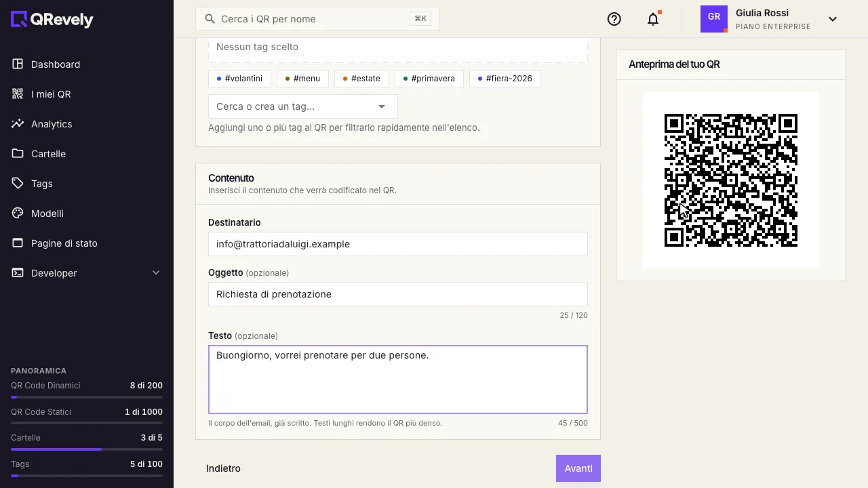Click the Cartelle folder icon
This screenshot has width=868, height=488.
(x=18, y=153)
